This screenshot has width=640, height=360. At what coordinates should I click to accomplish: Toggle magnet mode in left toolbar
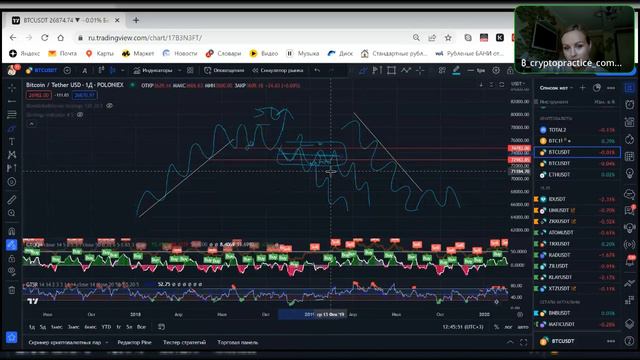(12, 231)
